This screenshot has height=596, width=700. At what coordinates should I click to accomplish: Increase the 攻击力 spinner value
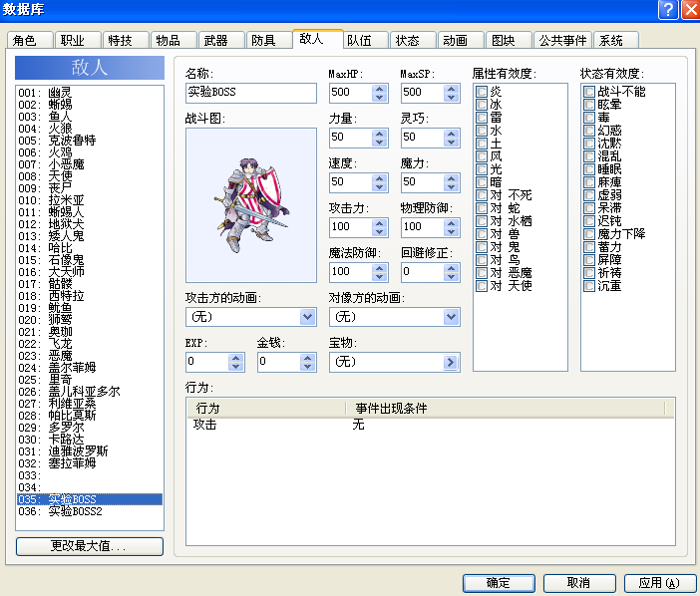tap(380, 223)
